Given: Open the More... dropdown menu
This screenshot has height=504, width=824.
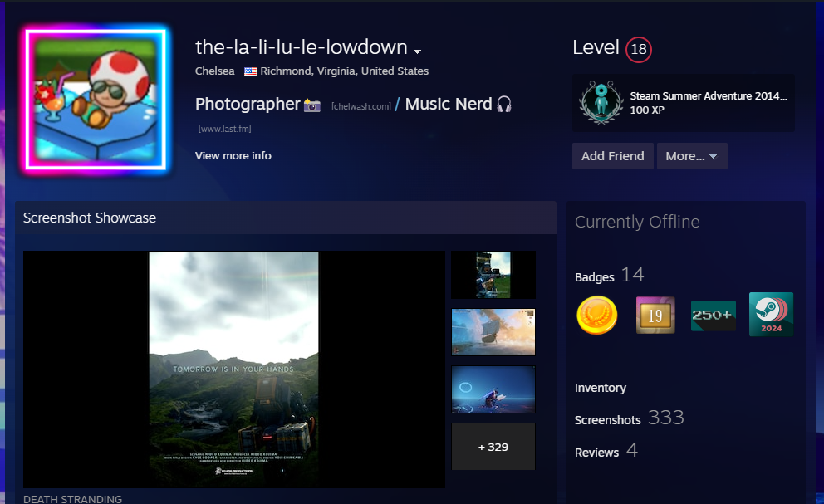Looking at the screenshot, I should pyautogui.click(x=692, y=156).
